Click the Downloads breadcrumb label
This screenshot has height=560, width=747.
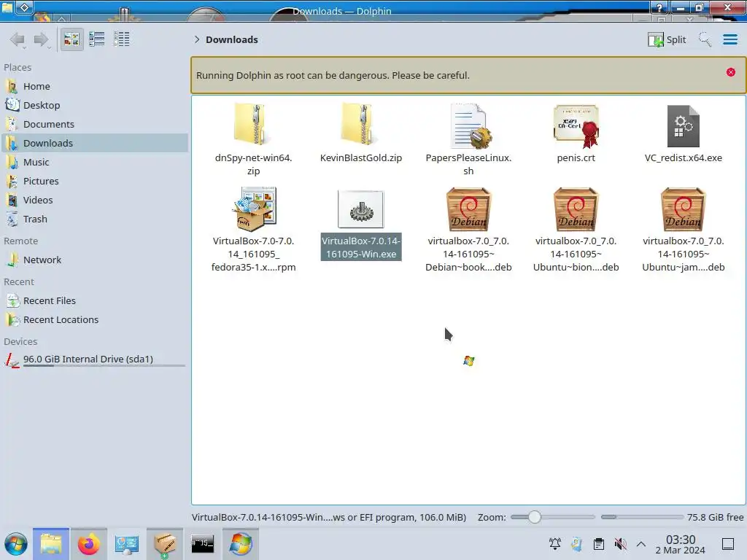(x=231, y=39)
